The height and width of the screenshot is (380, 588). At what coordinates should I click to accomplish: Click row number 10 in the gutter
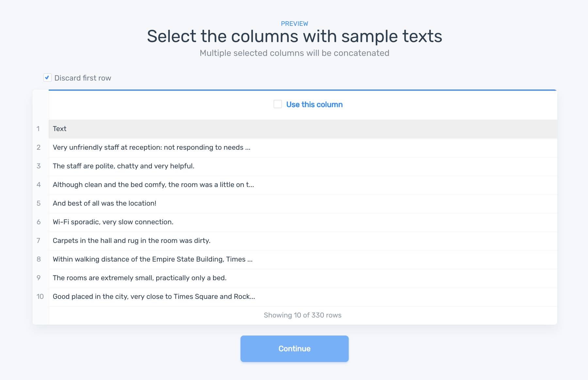tap(40, 296)
